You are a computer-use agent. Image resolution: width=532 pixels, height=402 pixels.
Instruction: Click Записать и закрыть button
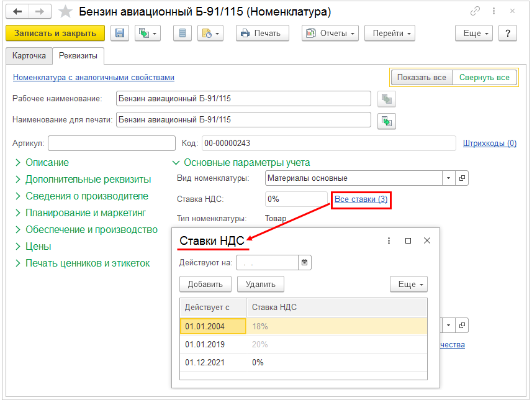point(55,34)
